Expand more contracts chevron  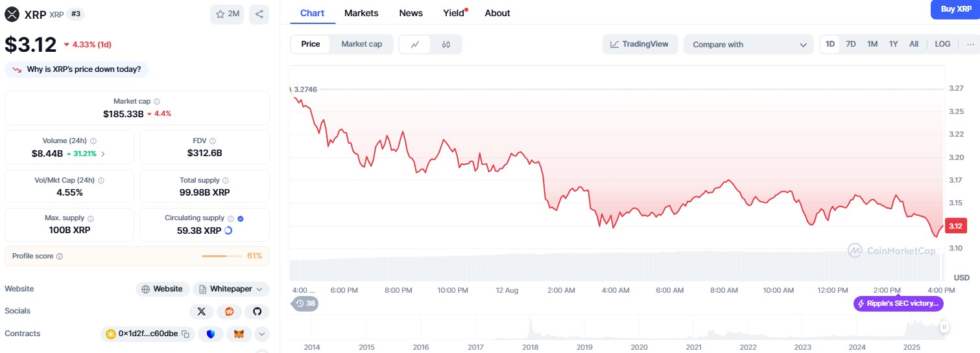coord(261,334)
